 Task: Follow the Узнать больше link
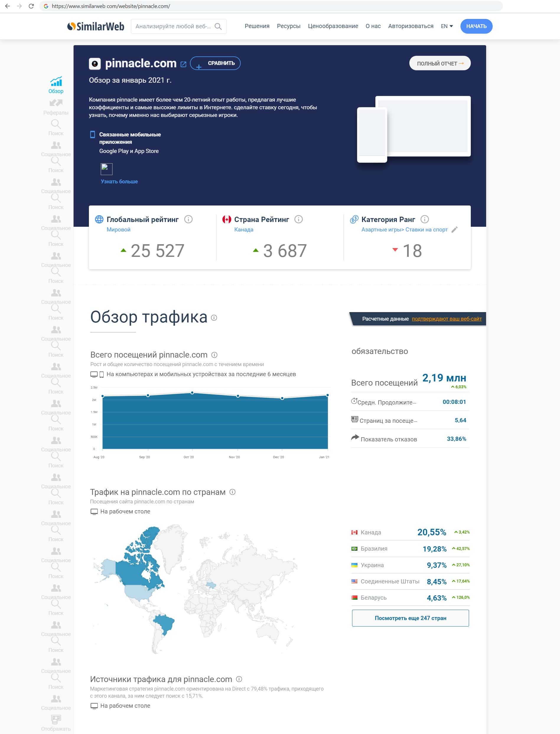119,182
